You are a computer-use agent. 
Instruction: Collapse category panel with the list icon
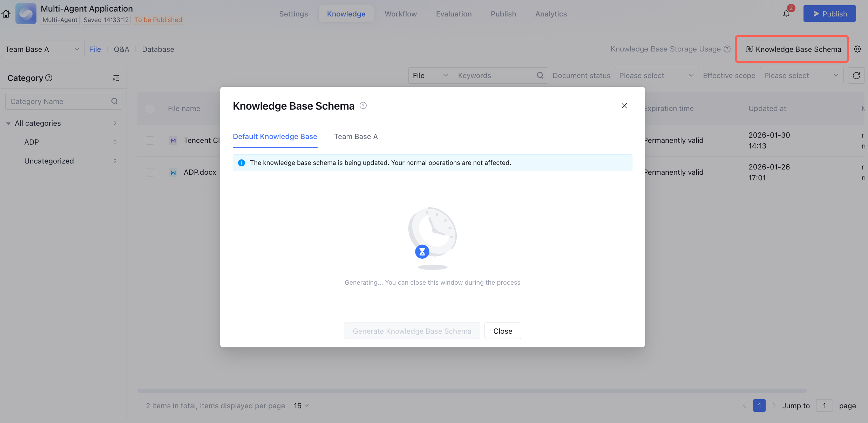pyautogui.click(x=116, y=78)
